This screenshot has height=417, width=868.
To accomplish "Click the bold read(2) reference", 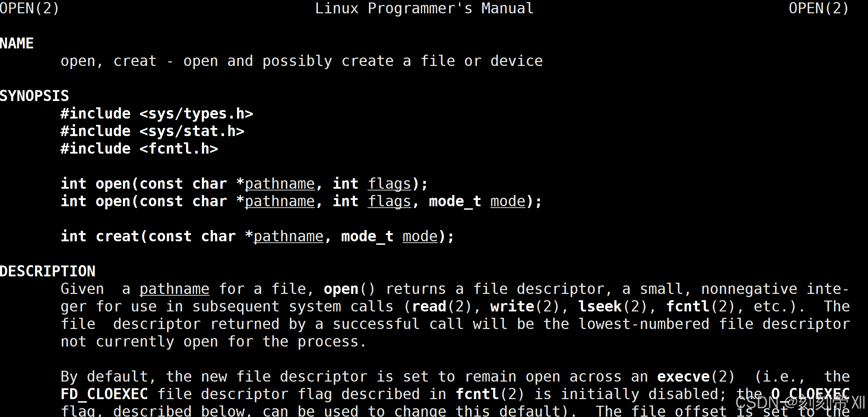I will pyautogui.click(x=442, y=307).
